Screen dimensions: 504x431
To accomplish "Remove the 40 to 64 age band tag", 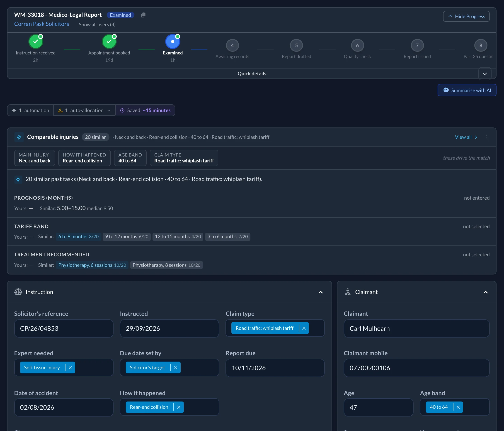I will (458, 407).
